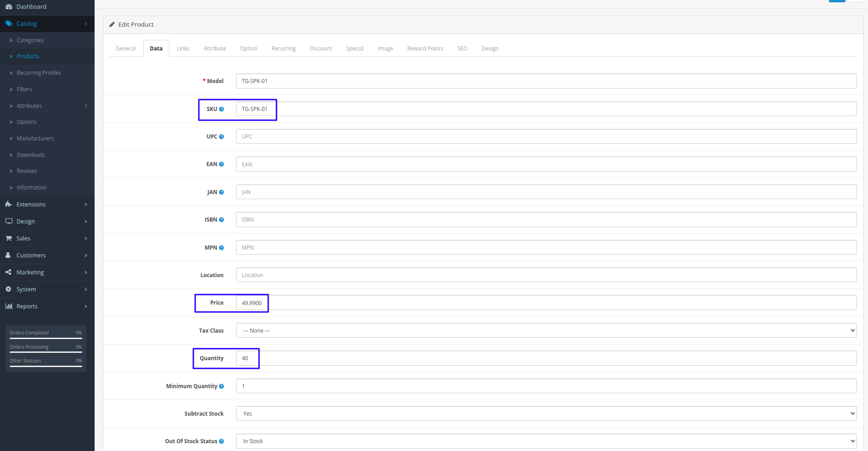
Task: Open the Attribute tab
Action: 215,49
